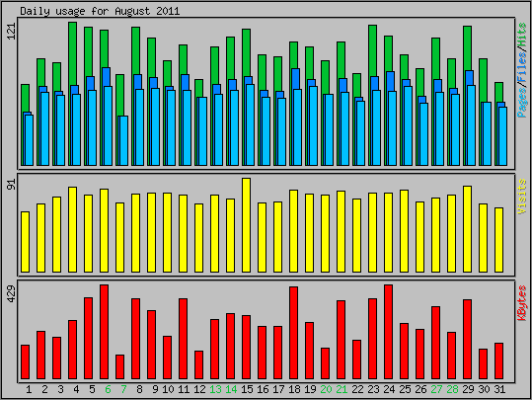Click day label "30" on the x-axis

484,389
